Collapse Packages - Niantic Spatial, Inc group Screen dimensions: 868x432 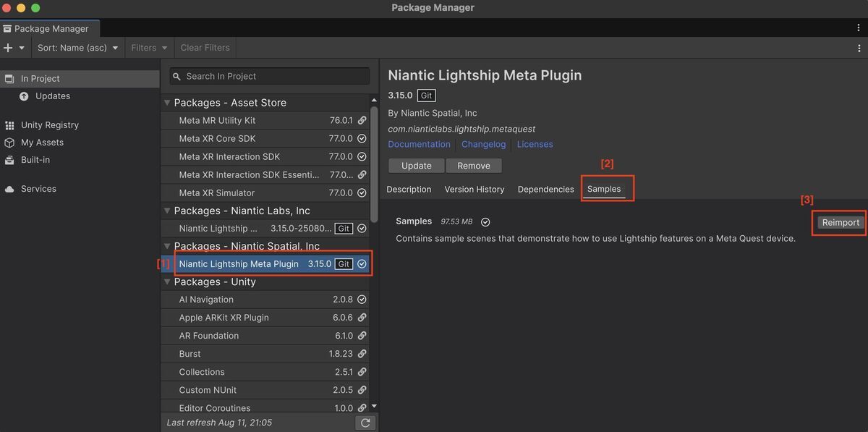(x=167, y=246)
